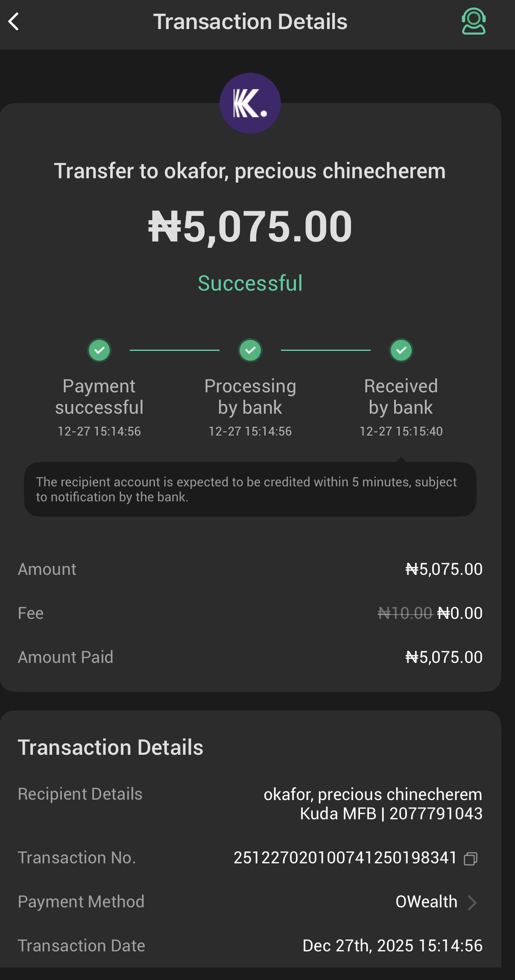Select the ₦5,075.00 large amount heading
515x980 pixels.
[x=250, y=227]
